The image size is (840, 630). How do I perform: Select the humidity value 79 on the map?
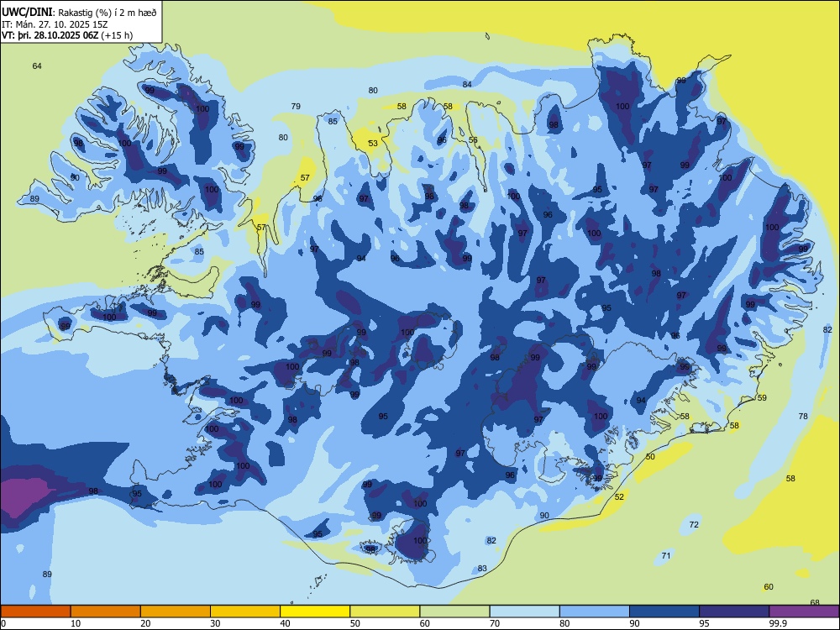296,106
